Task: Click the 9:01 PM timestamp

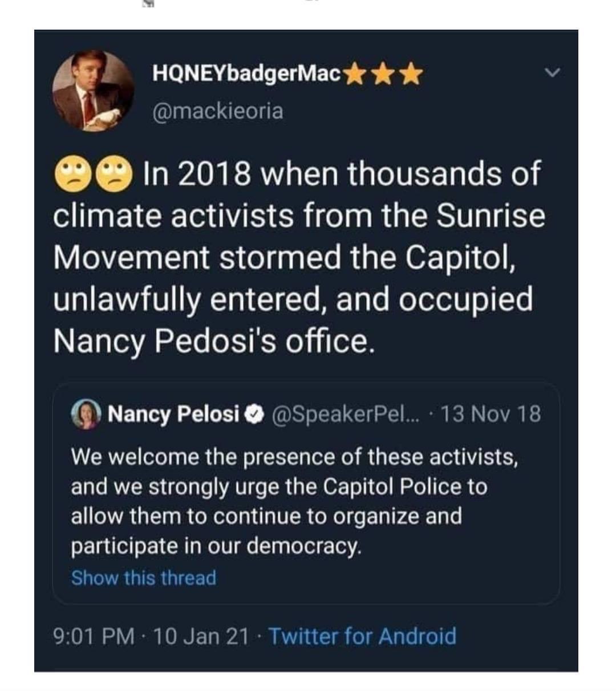Action: (x=94, y=636)
